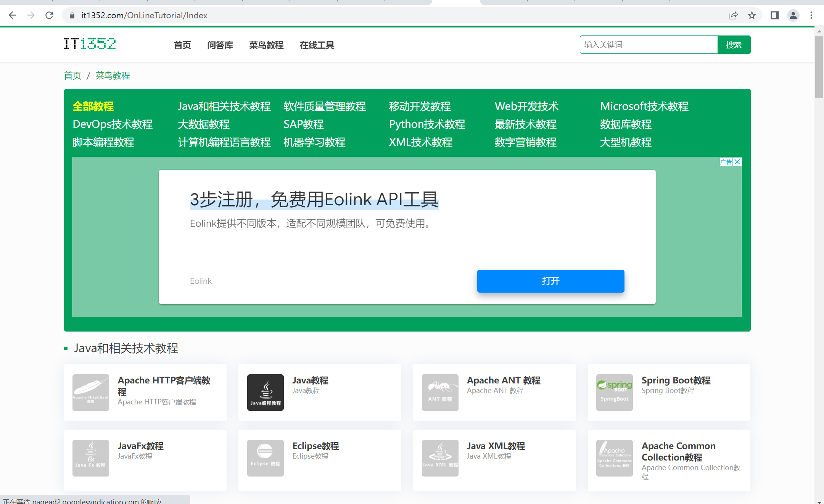The image size is (824, 504).
Task: Select DevOps技术教程 category
Action: tap(113, 124)
